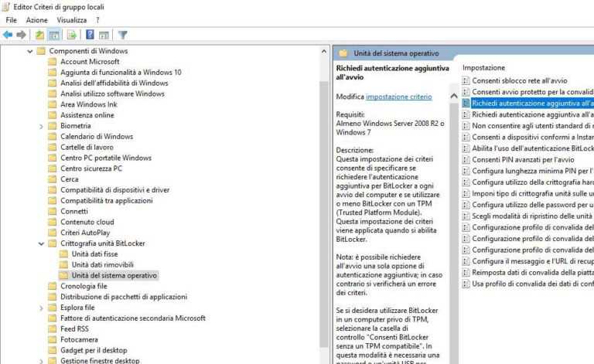Click the tree pane scroll-up arrow
Image resolution: width=594 pixels, height=364 pixels.
tap(324, 51)
